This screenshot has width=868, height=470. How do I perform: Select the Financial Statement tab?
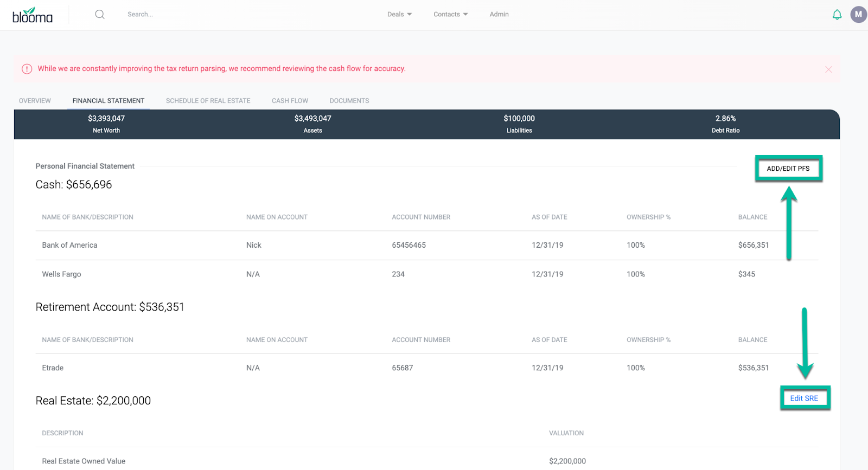(x=108, y=101)
